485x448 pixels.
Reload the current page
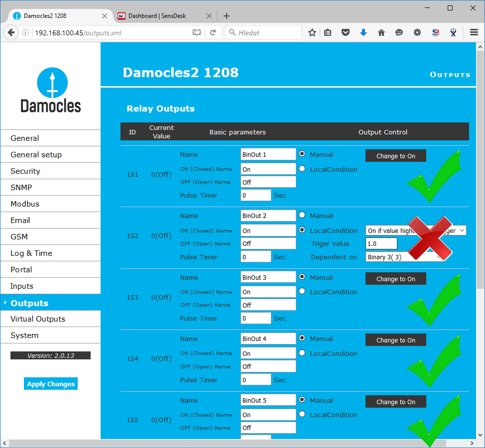pos(213,32)
